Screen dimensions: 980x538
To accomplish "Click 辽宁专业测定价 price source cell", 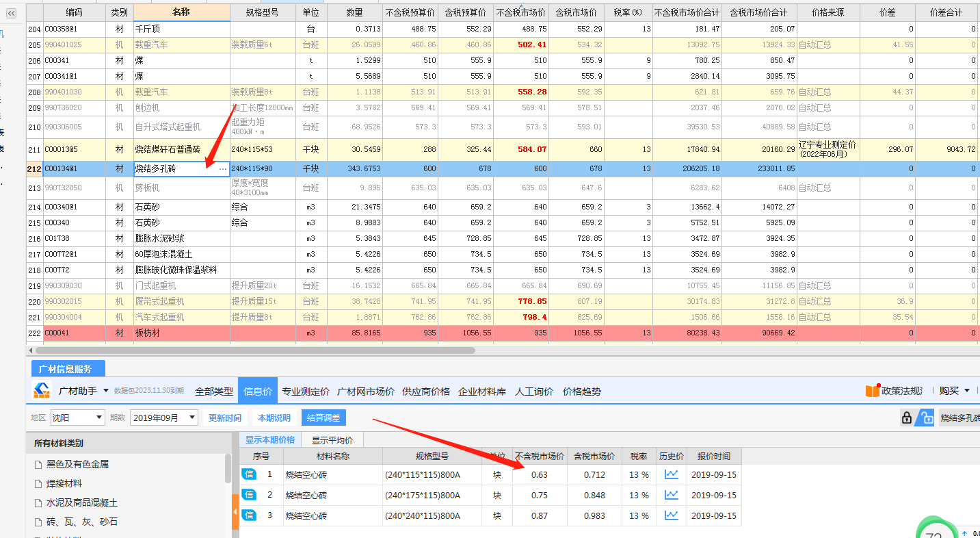I will (x=827, y=149).
